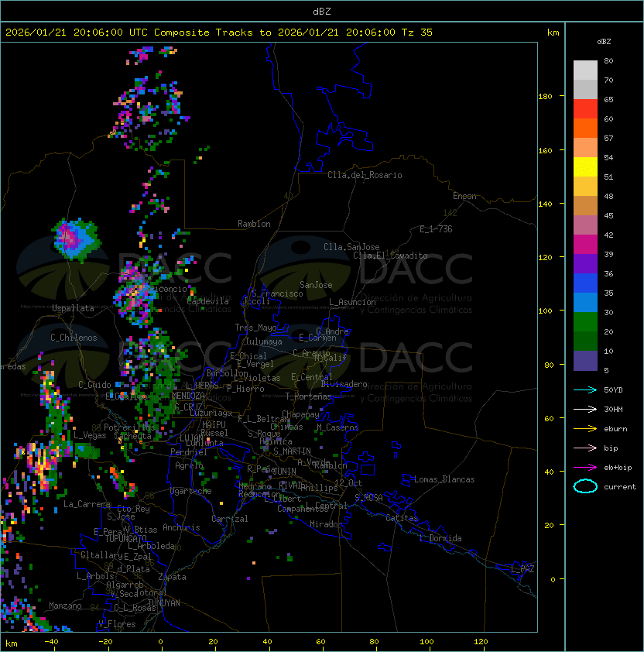Click the 'Tres_Mayo' map label
644x652 pixels.
tap(255, 328)
